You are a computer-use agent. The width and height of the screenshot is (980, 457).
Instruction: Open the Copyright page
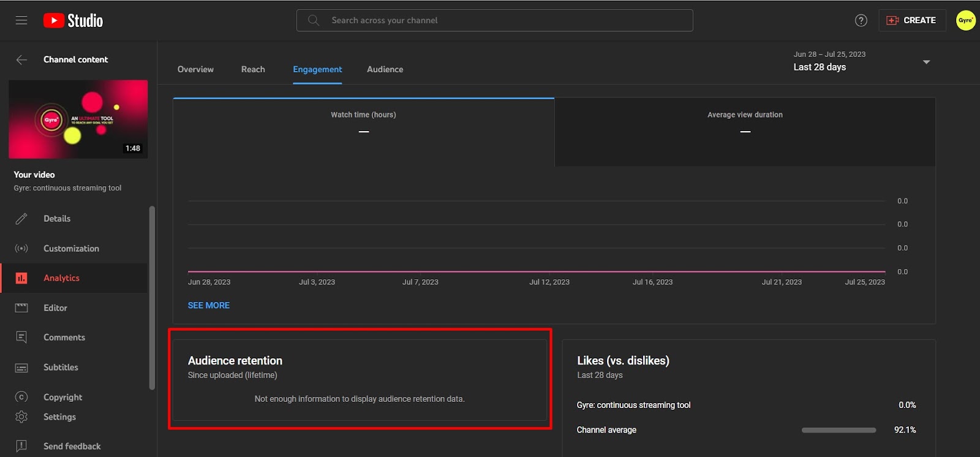62,397
